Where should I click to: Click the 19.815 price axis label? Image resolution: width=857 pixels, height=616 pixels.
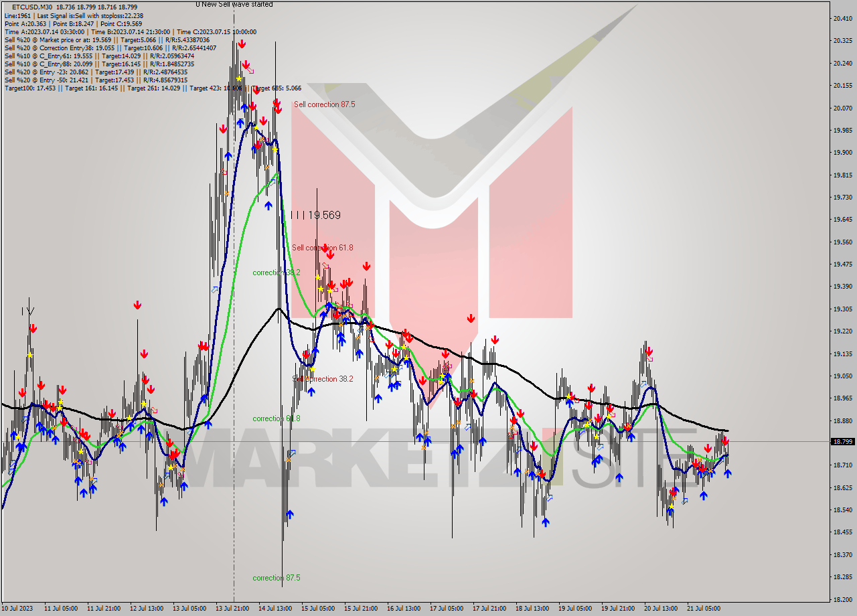(842, 175)
